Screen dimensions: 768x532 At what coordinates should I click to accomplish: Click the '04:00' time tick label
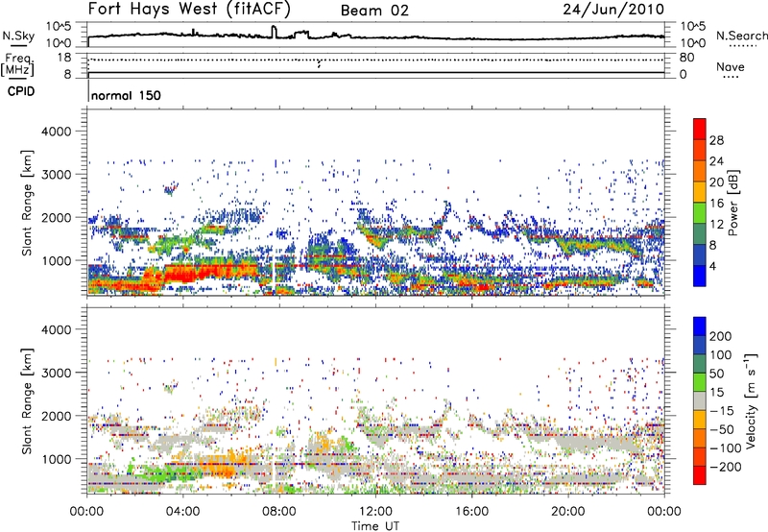tap(182, 512)
